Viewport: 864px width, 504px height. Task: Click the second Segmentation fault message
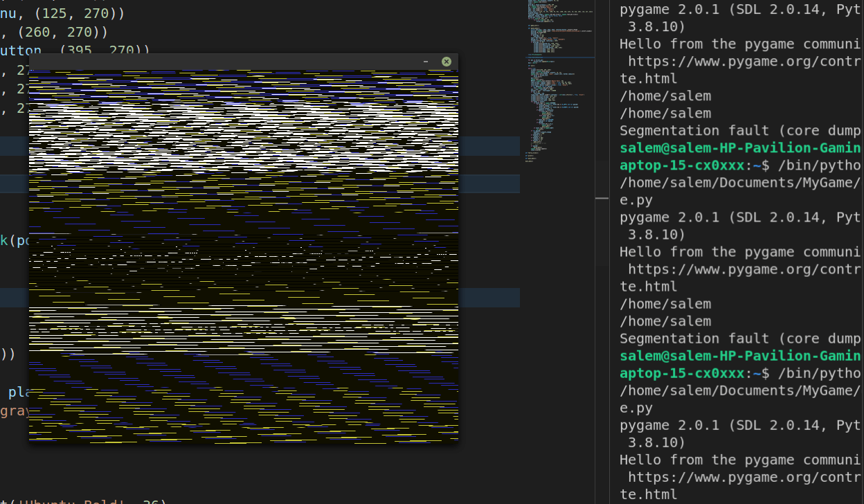(x=739, y=338)
